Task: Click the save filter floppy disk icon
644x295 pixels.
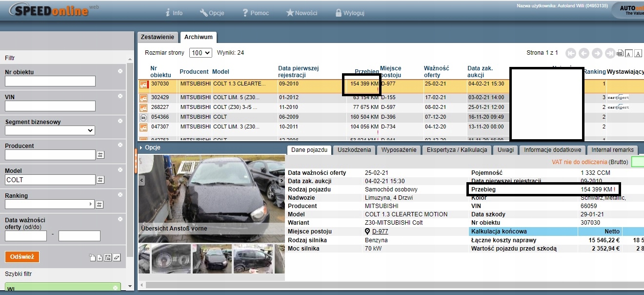Action: [108, 257]
